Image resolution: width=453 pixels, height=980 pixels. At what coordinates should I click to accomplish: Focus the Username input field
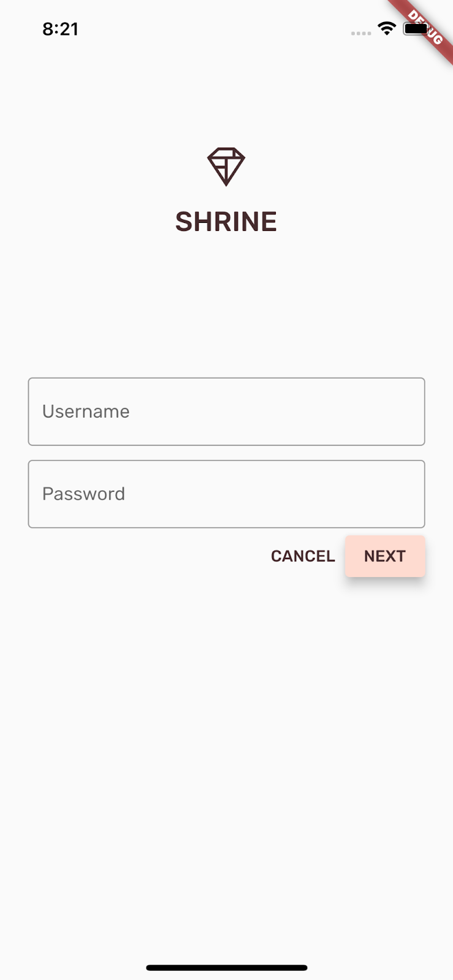pos(226,412)
